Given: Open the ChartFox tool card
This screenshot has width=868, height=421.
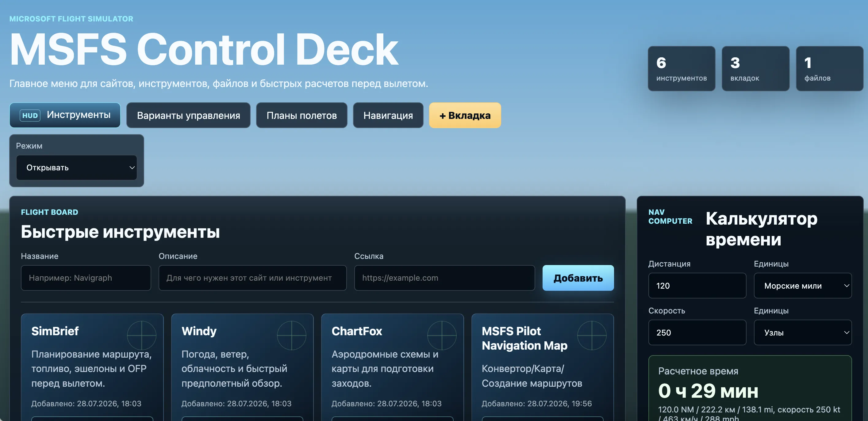Looking at the screenshot, I should 392,367.
